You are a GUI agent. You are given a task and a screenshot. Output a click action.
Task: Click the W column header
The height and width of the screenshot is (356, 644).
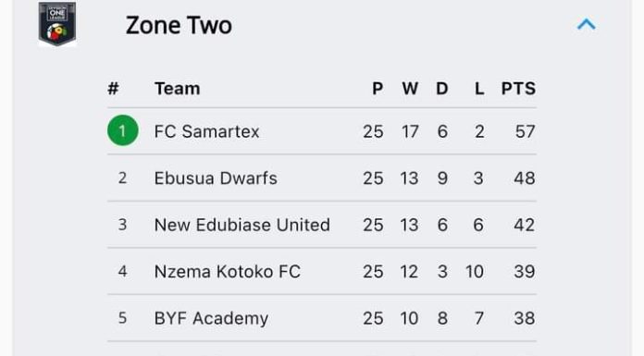point(410,89)
